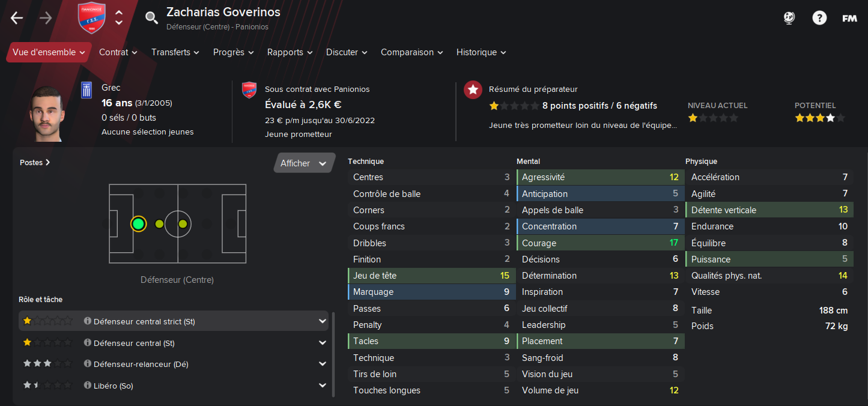Open the magnifying glass search icon
Viewport: 868px width, 406px height.
click(x=151, y=17)
